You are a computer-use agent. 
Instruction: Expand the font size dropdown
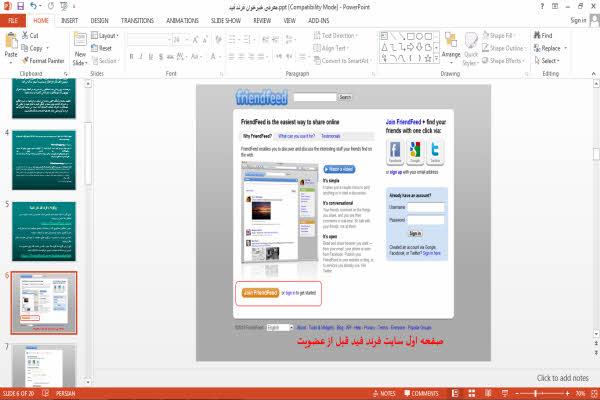[187, 40]
